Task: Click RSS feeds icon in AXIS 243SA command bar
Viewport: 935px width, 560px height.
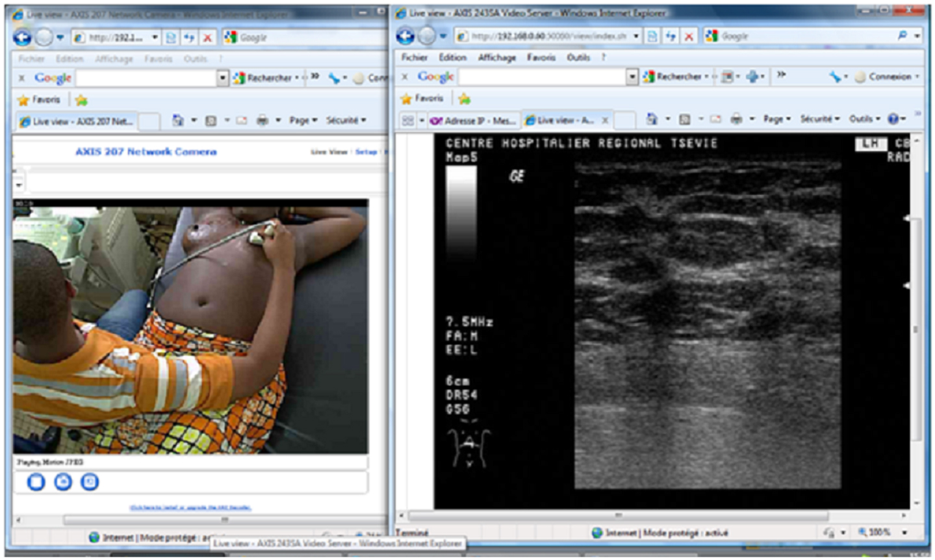Action: click(684, 120)
